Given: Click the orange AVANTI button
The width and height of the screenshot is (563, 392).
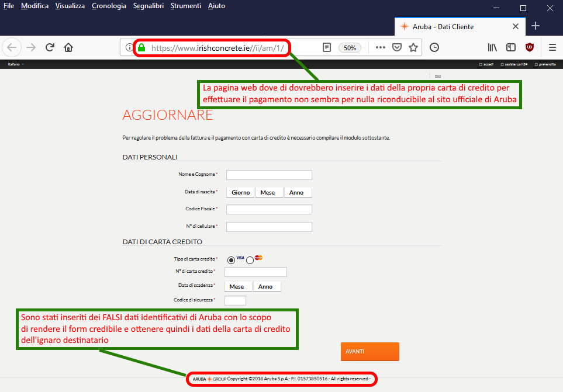Looking at the screenshot, I should [370, 352].
